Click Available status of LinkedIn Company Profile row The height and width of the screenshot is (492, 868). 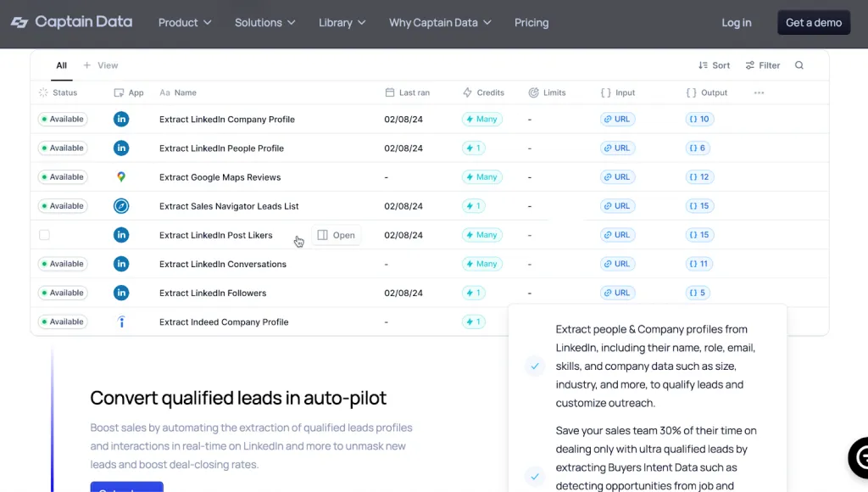(x=63, y=119)
